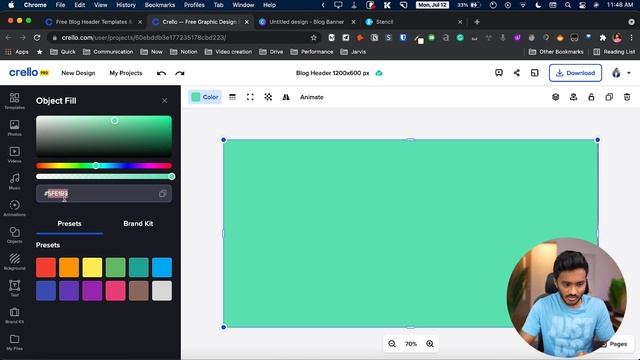Open the transparency checkerboard option
Screen dimensions: 640x360
tap(268, 97)
